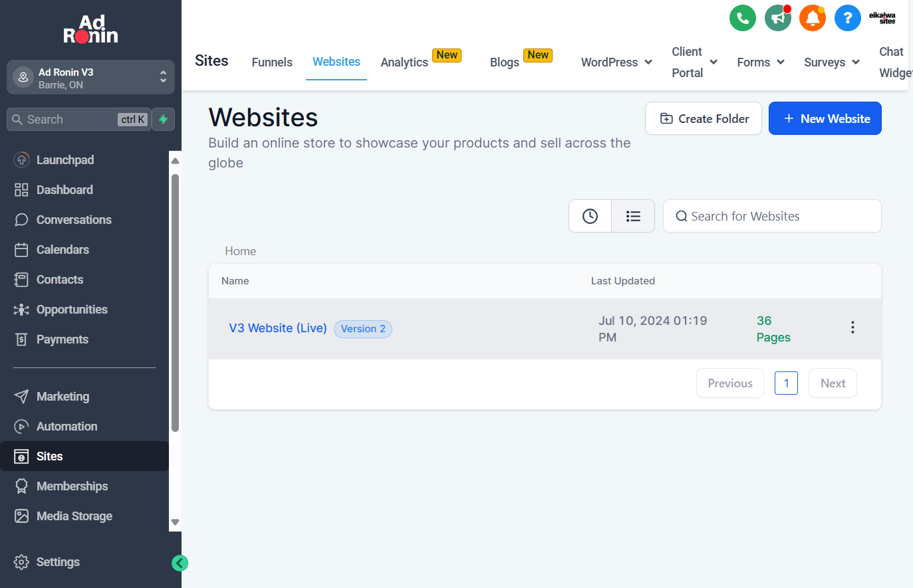Screen dimensions: 913x588
Task: Open the Funnels tab
Action: pos(272,62)
